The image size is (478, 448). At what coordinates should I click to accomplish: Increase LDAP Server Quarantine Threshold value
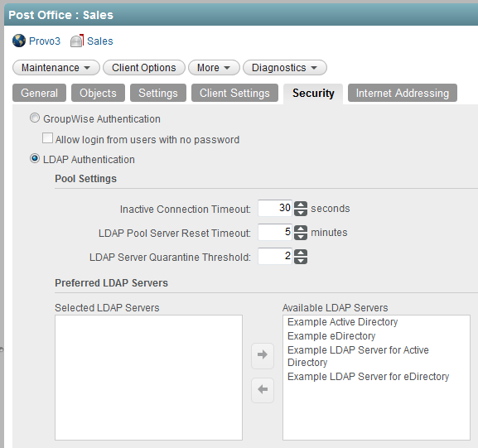coord(301,253)
